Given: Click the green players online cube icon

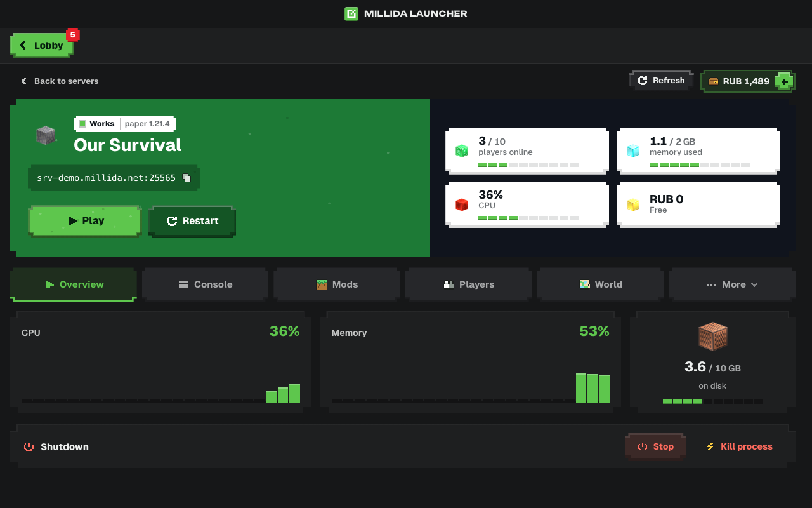Looking at the screenshot, I should click(462, 151).
